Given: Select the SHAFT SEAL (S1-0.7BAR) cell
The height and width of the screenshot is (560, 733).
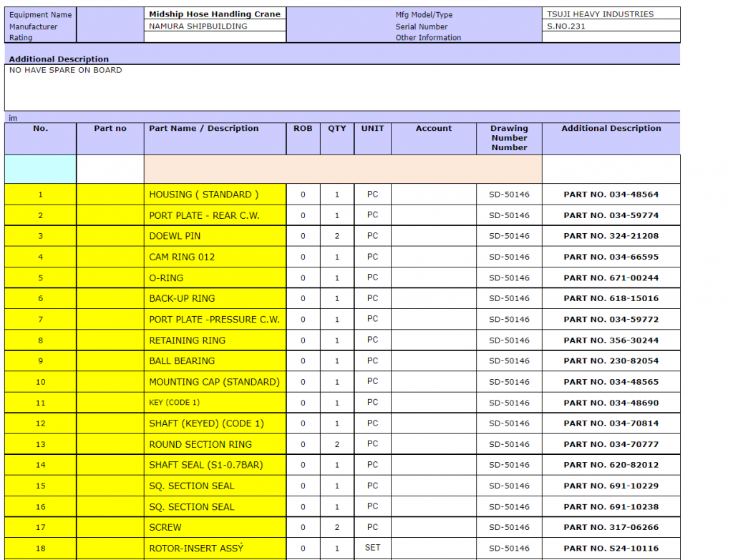Looking at the screenshot, I should click(x=215, y=465).
